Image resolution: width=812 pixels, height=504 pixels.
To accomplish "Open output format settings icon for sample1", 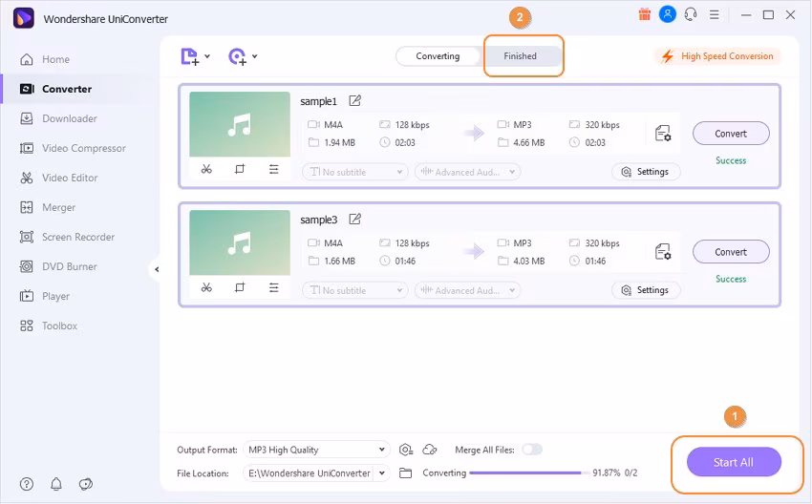I will (663, 134).
